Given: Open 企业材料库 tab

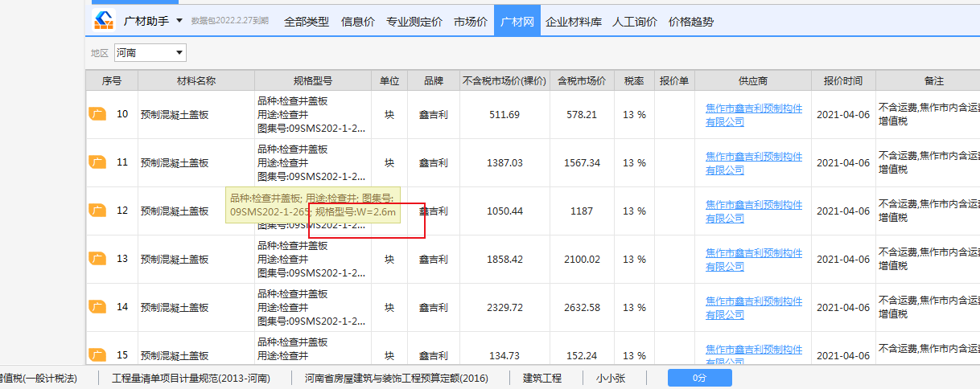Looking at the screenshot, I should (x=574, y=22).
